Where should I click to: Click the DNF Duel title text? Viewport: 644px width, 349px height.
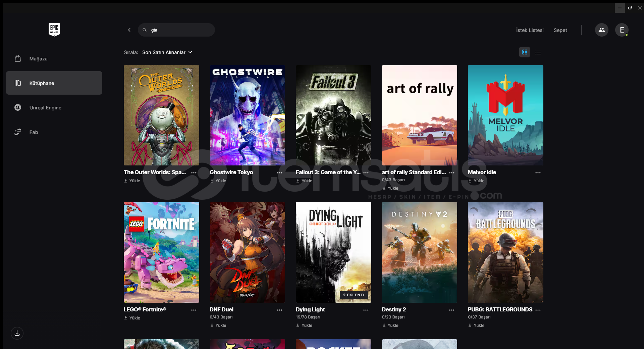pyautogui.click(x=221, y=309)
